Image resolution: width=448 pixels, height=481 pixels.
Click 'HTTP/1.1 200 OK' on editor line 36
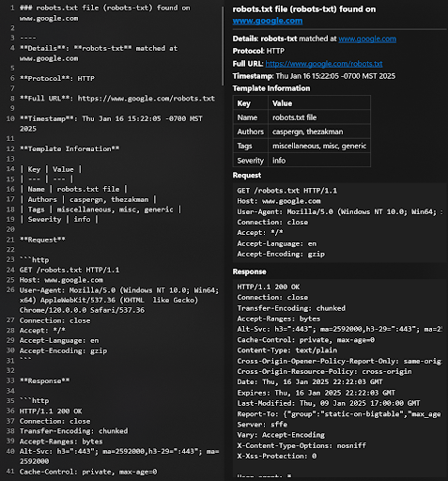[51, 411]
